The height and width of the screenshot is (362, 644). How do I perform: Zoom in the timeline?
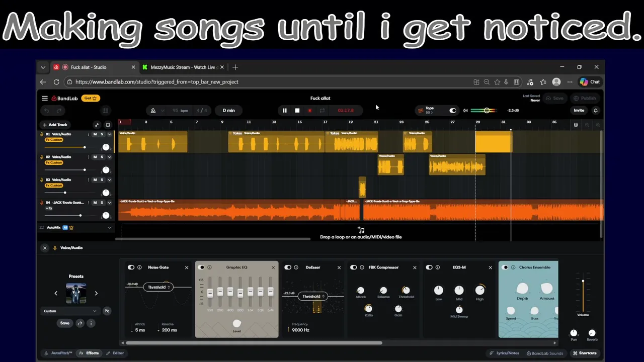coord(598,125)
